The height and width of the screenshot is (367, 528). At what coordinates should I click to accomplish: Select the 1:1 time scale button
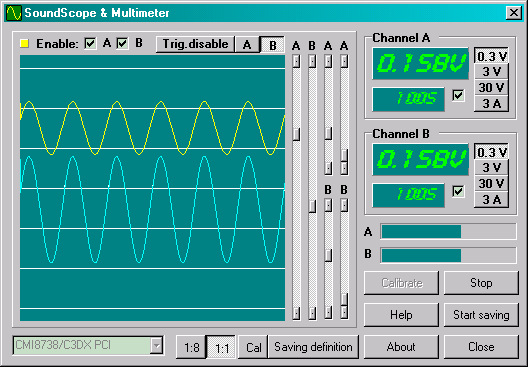coord(221,347)
